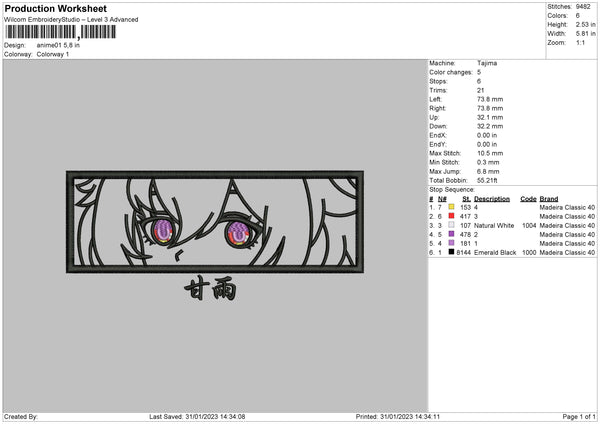Select the stitch count 478 in row 4
The image size is (600, 424).
tap(466, 235)
